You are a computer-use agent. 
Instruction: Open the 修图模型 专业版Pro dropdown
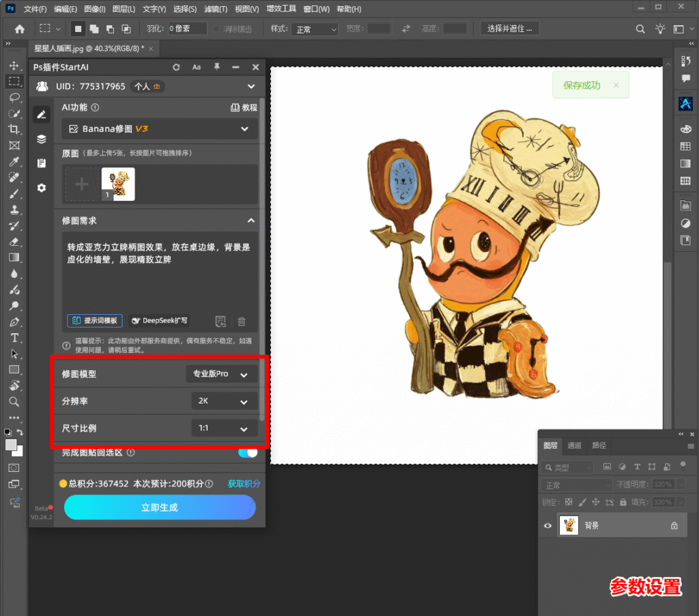pos(222,374)
